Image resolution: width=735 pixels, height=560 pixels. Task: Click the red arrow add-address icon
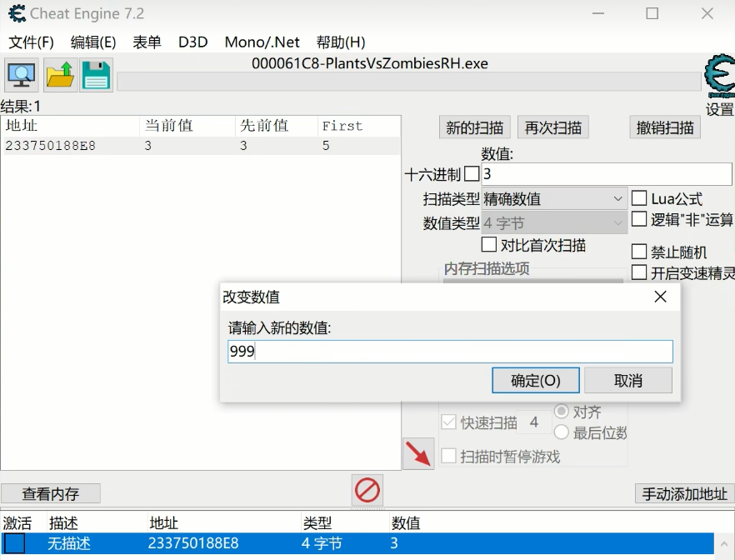coord(418,453)
